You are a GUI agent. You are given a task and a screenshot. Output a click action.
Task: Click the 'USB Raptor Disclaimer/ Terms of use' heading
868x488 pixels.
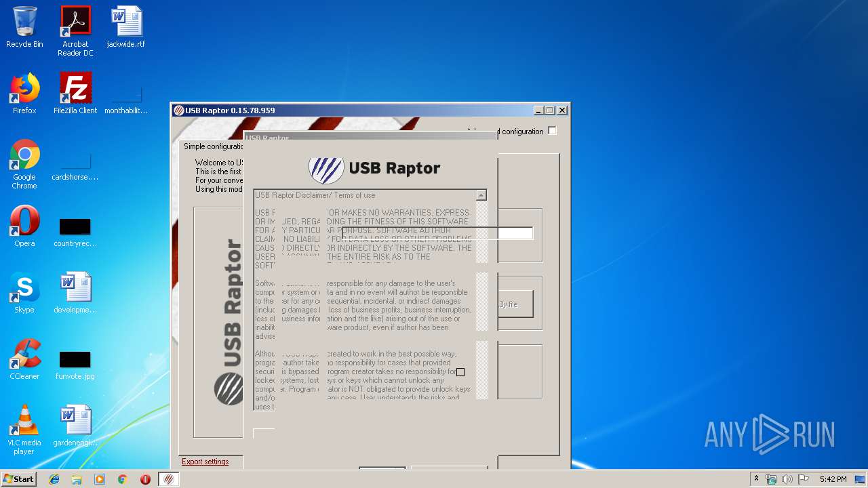(315, 195)
